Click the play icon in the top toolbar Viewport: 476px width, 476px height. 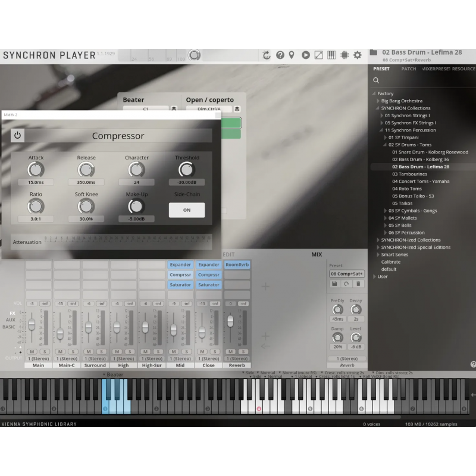click(x=305, y=55)
